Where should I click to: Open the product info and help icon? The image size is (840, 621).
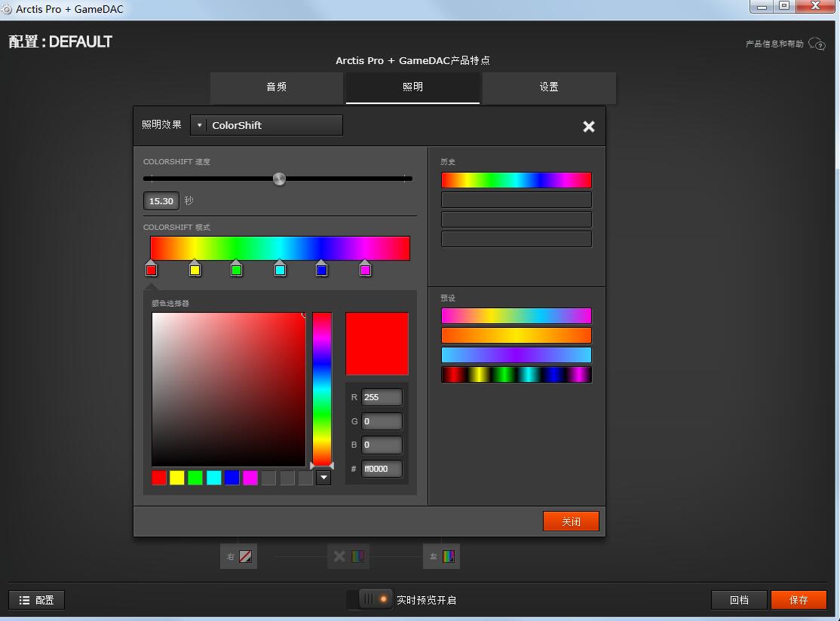point(817,44)
